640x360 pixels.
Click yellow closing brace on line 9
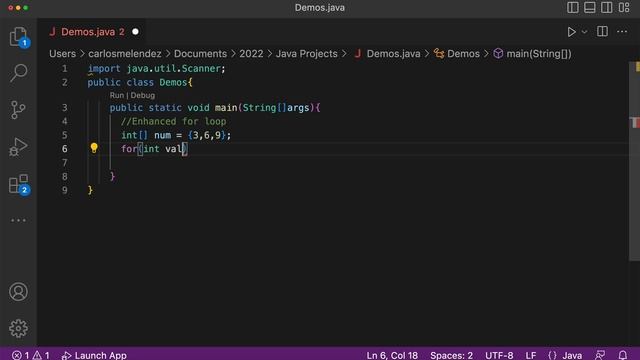pyautogui.click(x=90, y=190)
